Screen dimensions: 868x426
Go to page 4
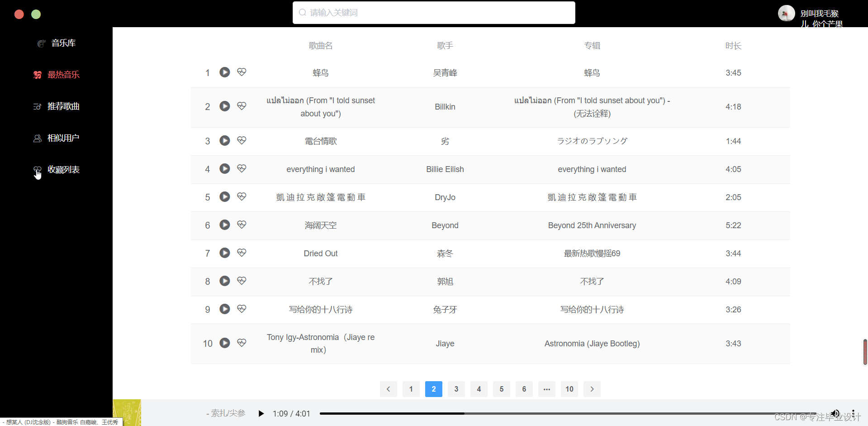[x=479, y=389]
